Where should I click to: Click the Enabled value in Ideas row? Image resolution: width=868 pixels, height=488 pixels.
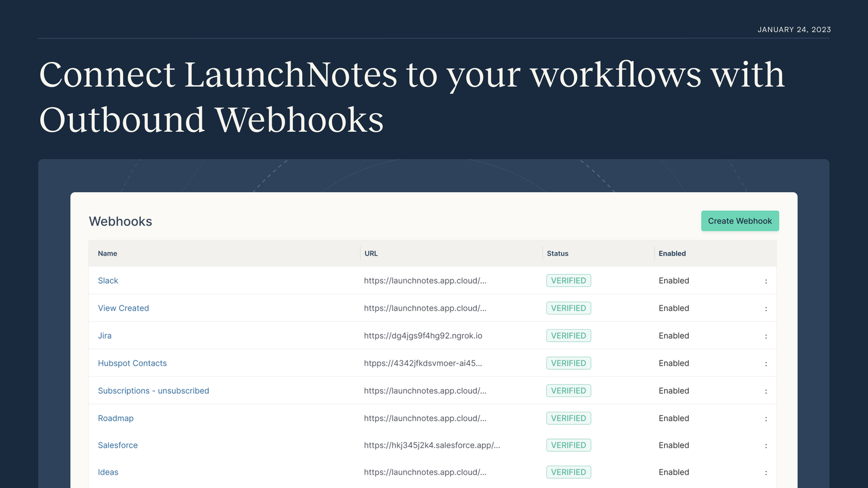coord(674,472)
